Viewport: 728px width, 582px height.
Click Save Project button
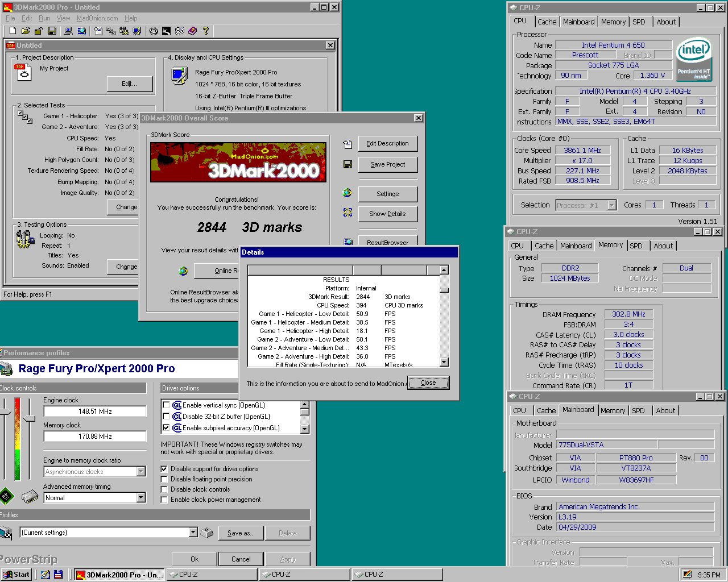point(388,165)
